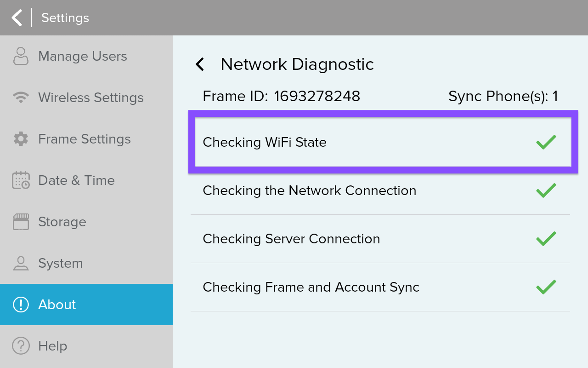Select the Sync Phone(s) count label

[x=503, y=96]
